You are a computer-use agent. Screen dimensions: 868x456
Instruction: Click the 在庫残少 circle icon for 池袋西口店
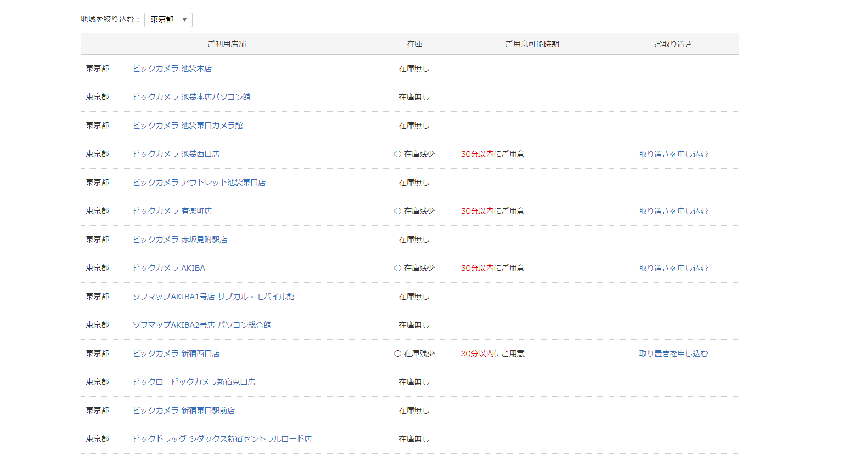398,154
